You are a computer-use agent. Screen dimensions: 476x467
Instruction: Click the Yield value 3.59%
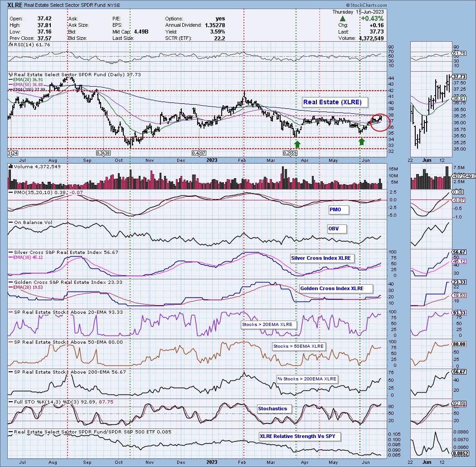217,32
